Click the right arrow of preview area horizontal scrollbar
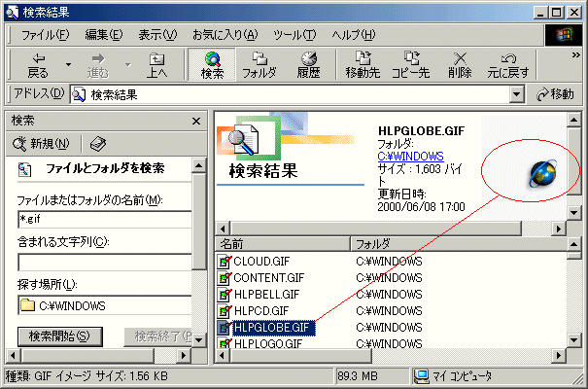Image resolution: width=588 pixels, height=389 pixels. [559, 229]
